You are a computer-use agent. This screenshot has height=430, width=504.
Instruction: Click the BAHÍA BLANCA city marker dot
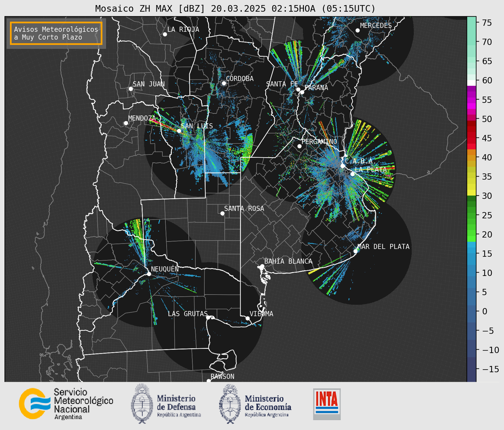tap(262, 266)
